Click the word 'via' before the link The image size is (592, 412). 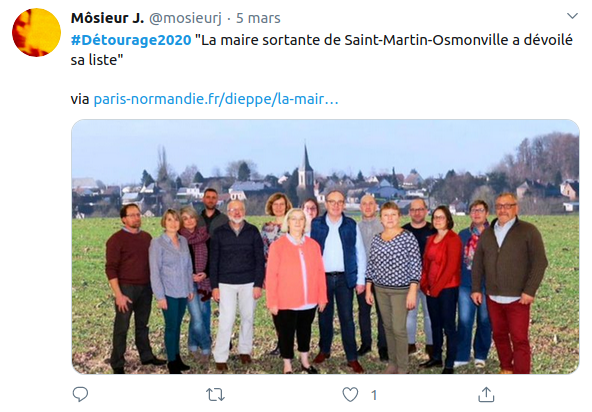coord(80,99)
